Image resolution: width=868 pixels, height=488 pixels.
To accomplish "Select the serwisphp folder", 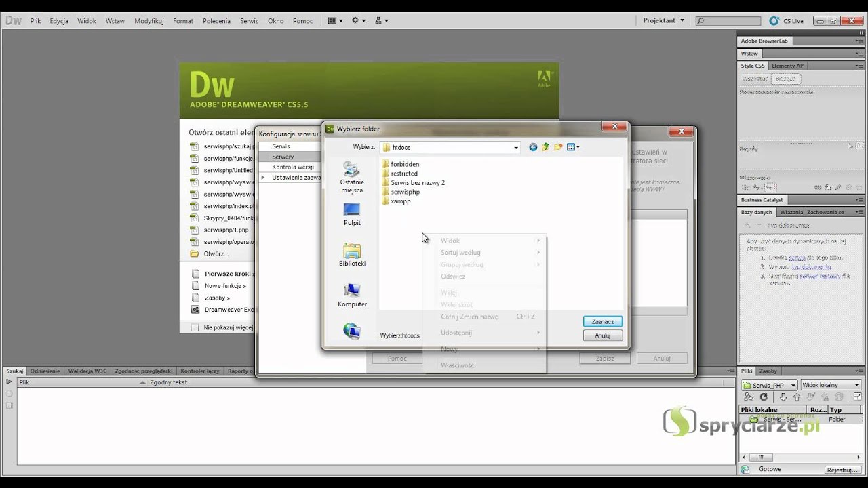I will point(400,192).
